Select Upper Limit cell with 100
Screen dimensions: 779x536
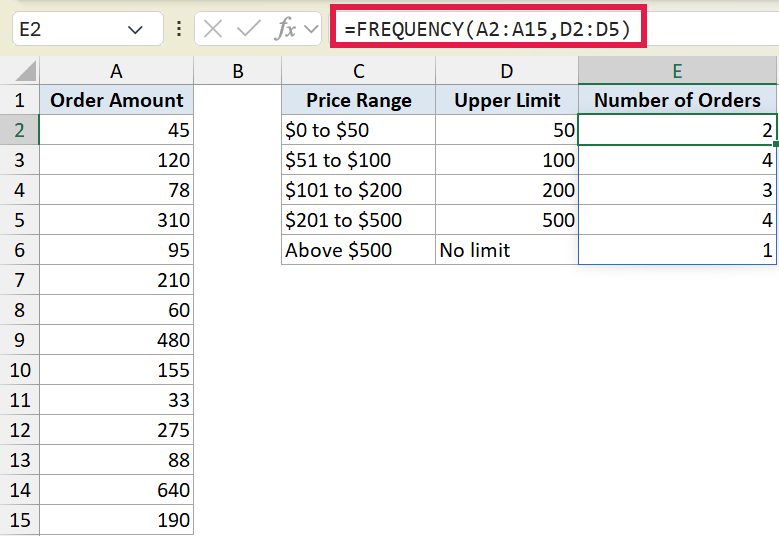coord(507,159)
